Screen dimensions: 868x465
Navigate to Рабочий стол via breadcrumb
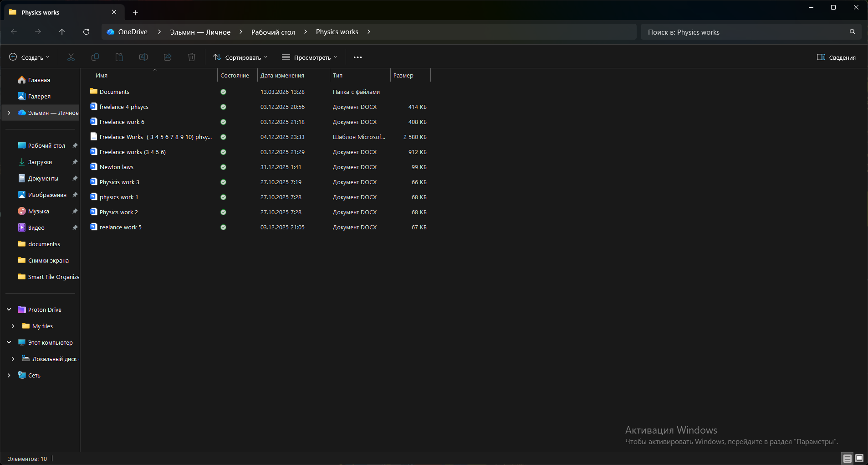coord(272,32)
